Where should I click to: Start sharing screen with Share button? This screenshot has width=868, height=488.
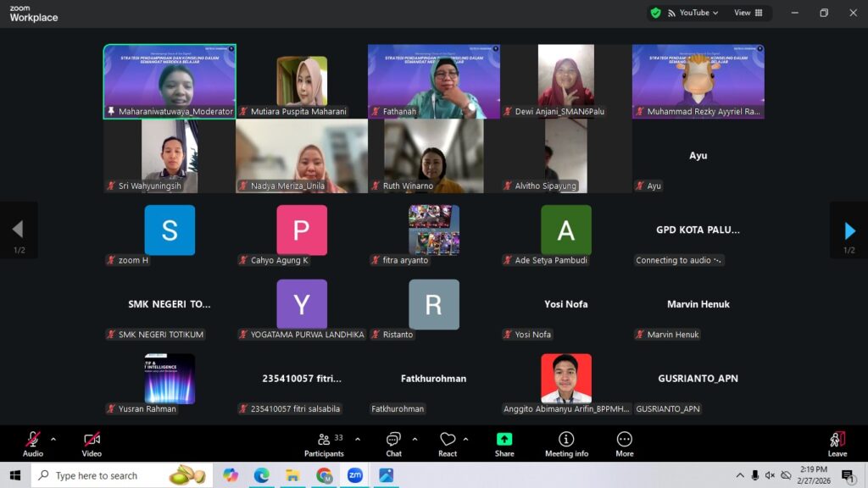click(504, 443)
